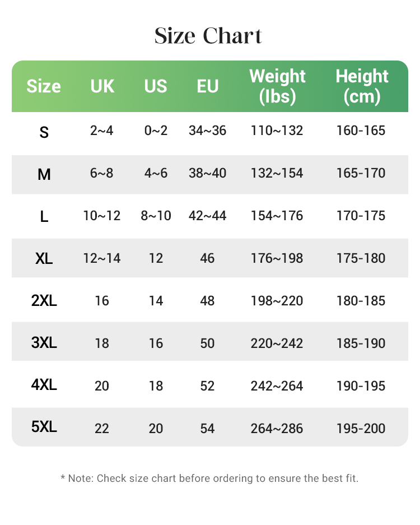
Task: Choose the XL size row label
Action: click(x=44, y=258)
